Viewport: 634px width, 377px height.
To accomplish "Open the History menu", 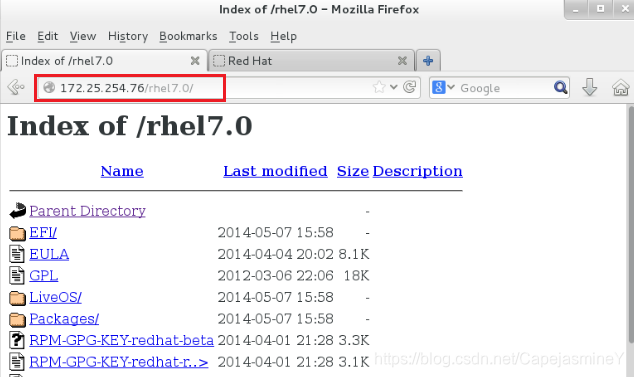I will tap(128, 36).
